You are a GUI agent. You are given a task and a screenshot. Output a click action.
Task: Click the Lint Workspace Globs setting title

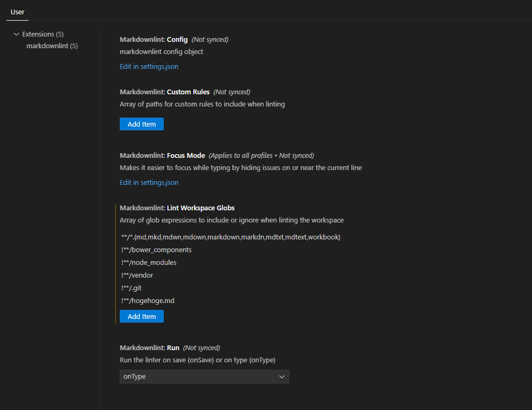(177, 208)
